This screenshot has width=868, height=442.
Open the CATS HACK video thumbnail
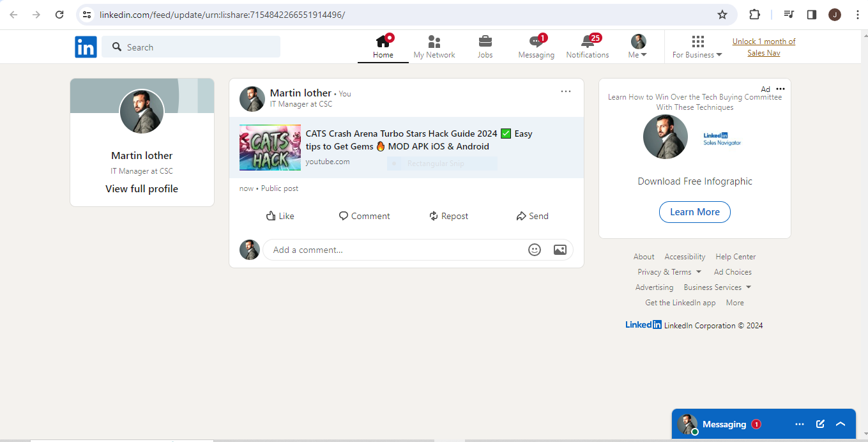[x=270, y=148]
